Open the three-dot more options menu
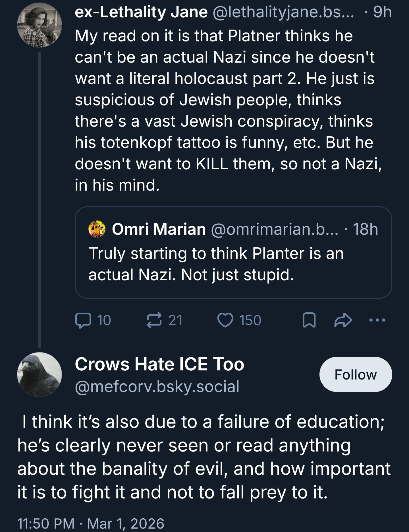Screen dimensions: 409x532 click(x=377, y=320)
